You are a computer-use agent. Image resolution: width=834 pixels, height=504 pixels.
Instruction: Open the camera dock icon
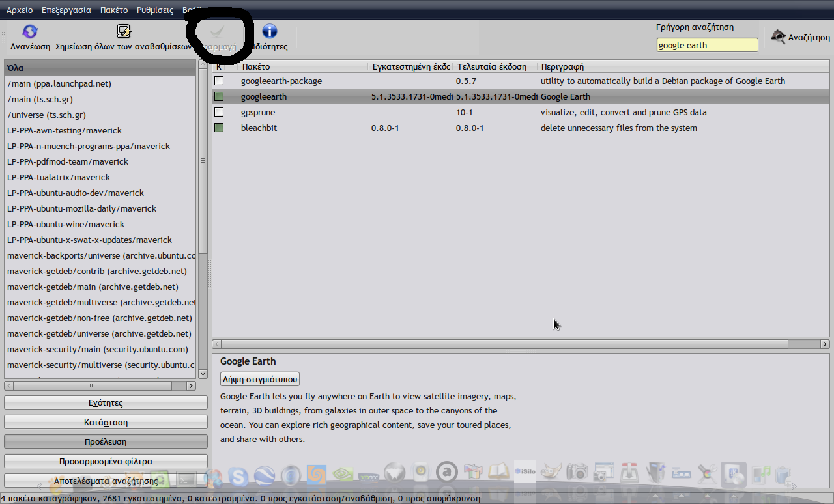coord(577,472)
